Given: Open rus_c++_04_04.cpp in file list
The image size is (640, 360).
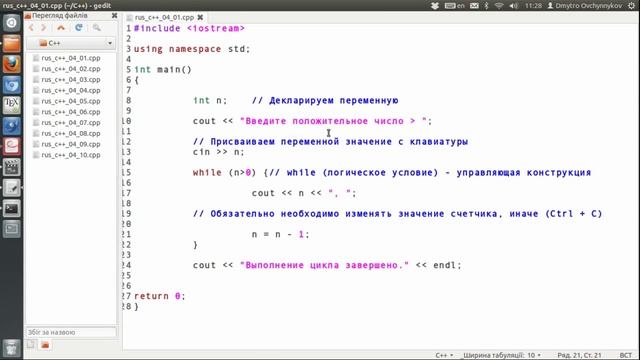Looking at the screenshot, I should (x=71, y=91).
